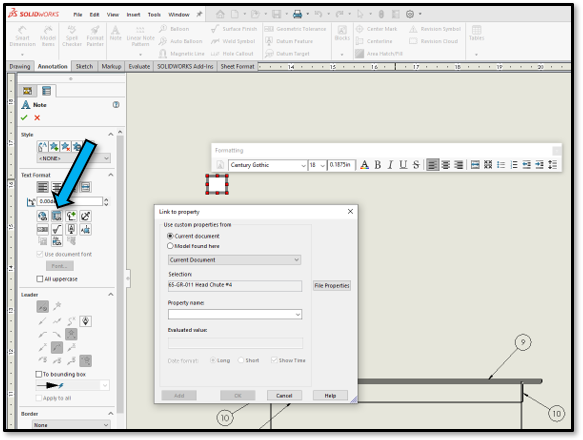Apply Strikethrough in Formatting toolbar
Image resolution: width=583 pixels, height=440 pixels.
coord(416,165)
